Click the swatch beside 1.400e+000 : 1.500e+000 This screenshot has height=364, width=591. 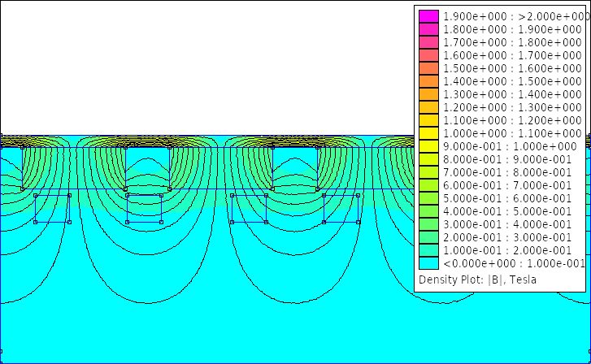tap(428, 81)
